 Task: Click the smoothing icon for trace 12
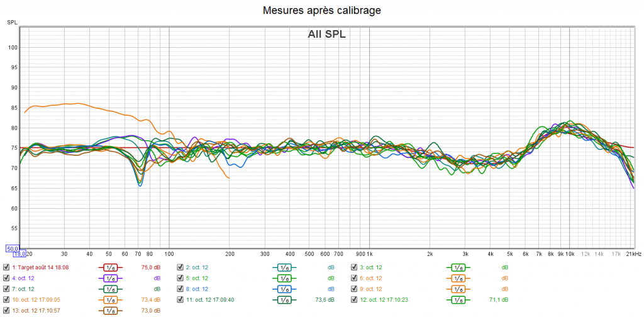(x=458, y=300)
